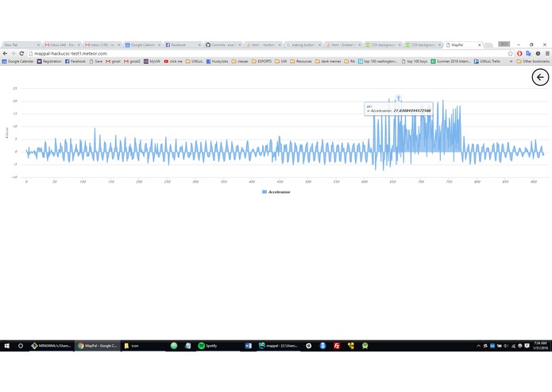Image resolution: width=552 pixels, height=392 pixels.
Task: Open the MyUW bookmark
Action: pos(152,61)
